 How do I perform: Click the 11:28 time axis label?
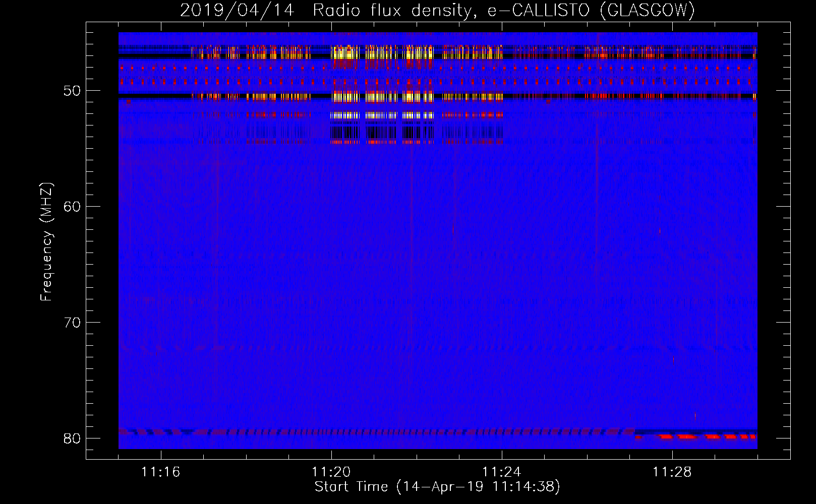click(672, 472)
